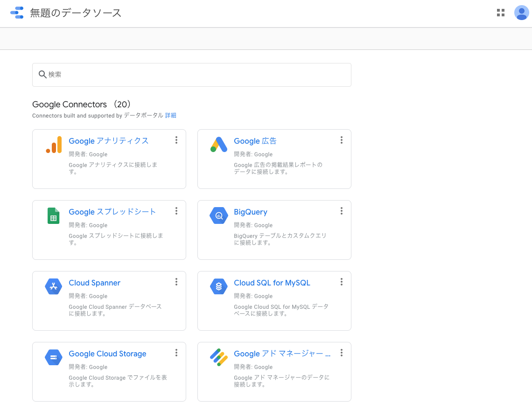
Task: Click description 'Google アナリティクスに接続します。'
Action: point(113,168)
